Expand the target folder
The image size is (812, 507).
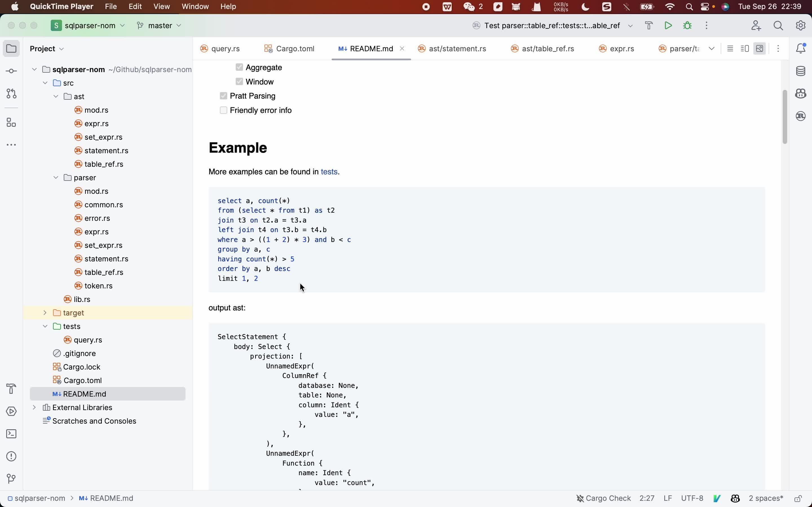(x=45, y=313)
